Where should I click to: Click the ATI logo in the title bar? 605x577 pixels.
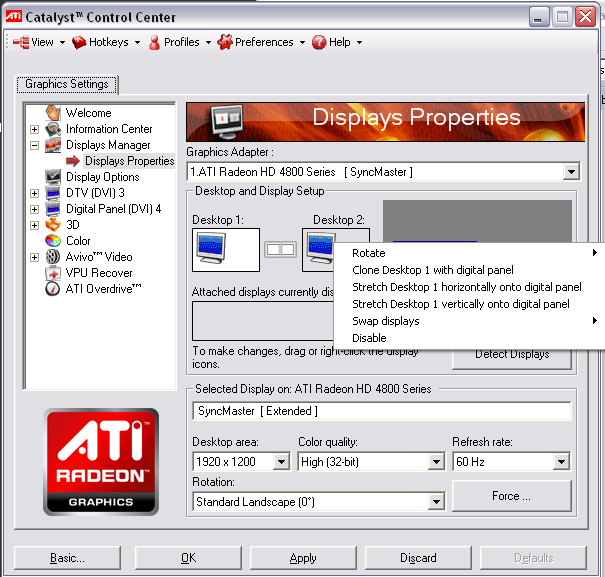pyautogui.click(x=14, y=16)
